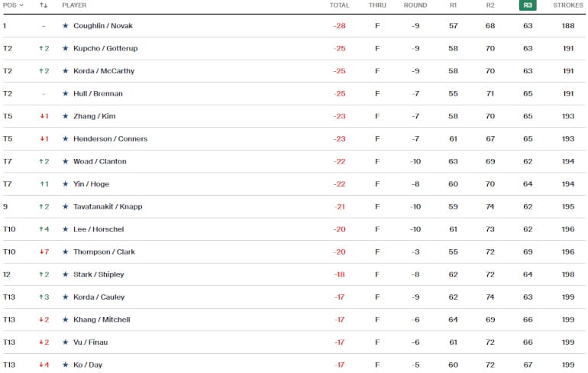Star the Thompson / Clark team
The image size is (588, 373).
tap(66, 252)
